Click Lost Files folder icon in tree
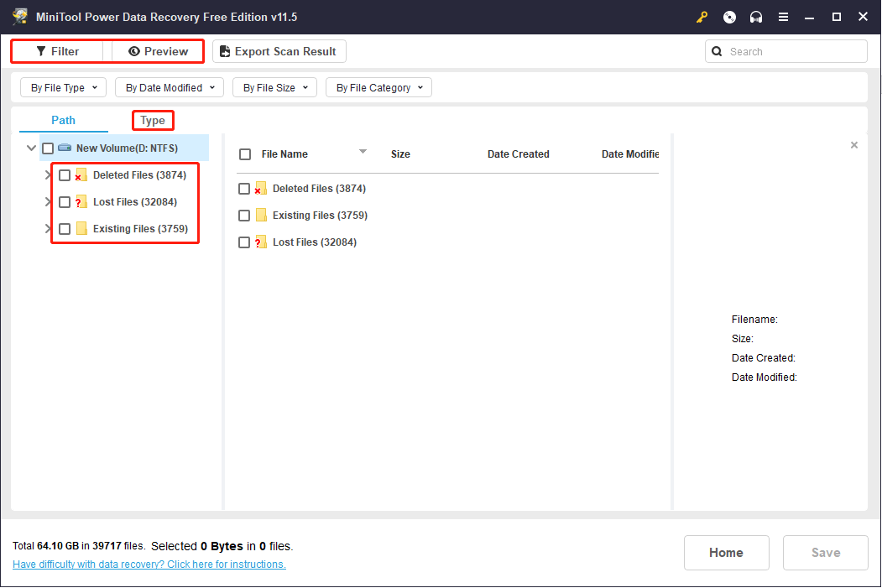Image resolution: width=882 pixels, height=588 pixels. 81,202
